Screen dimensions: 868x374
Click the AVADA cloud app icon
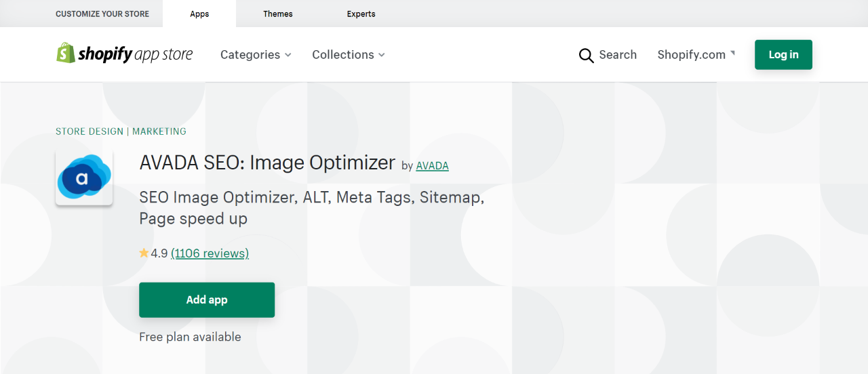[84, 178]
